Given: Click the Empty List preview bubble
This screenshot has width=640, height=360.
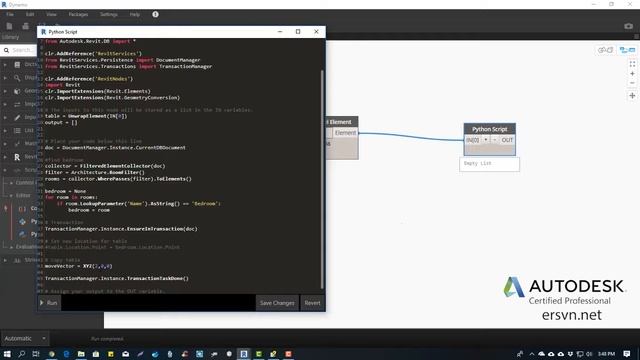Looking at the screenshot, I should click(x=489, y=164).
